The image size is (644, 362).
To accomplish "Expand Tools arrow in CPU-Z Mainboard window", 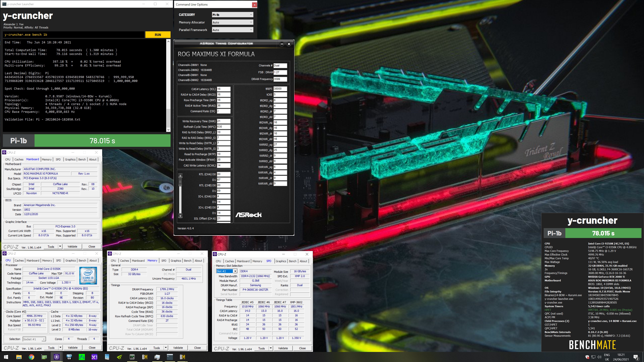I will tap(60, 247).
